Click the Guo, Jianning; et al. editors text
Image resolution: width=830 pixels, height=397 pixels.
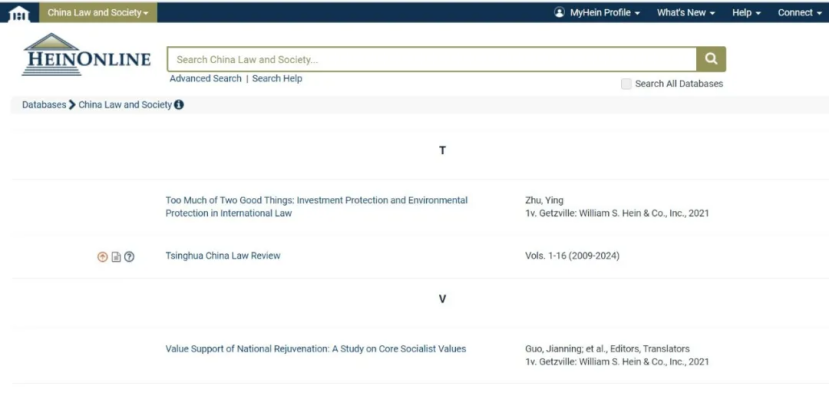tap(607, 349)
